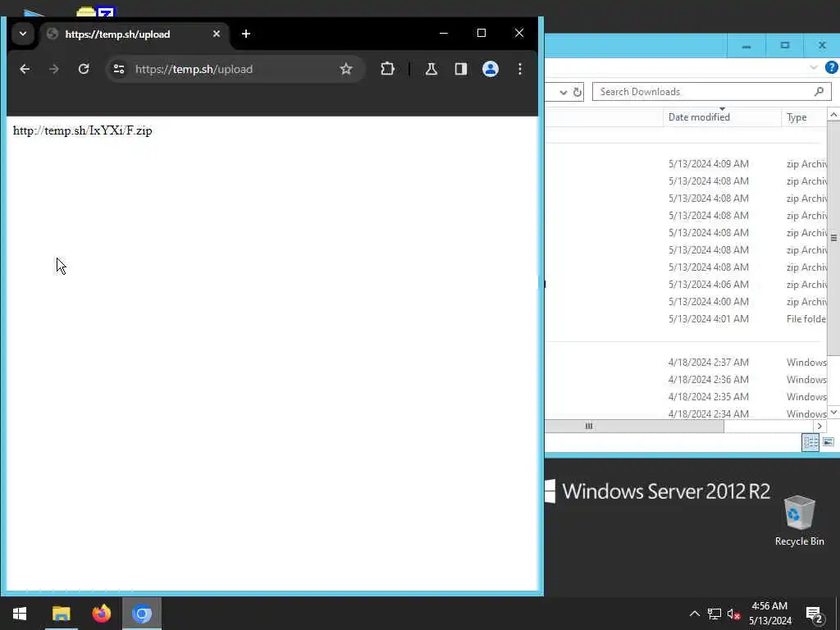Go back in Chrome browser
This screenshot has width=840, height=630.
[x=25, y=69]
